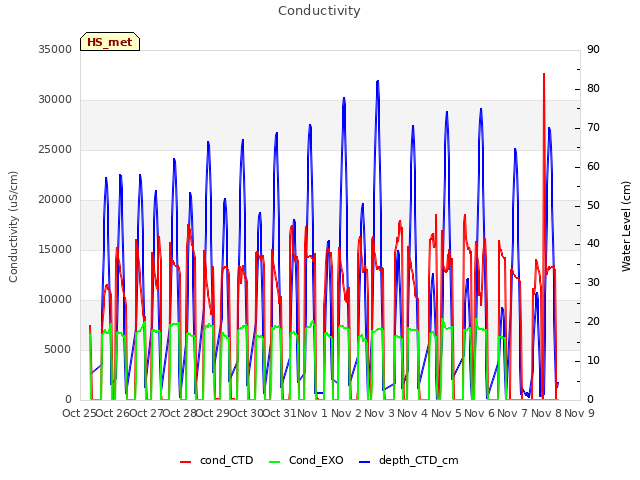Click the Oct 25 date tick label
Image resolution: width=640 pixels, height=480 pixels.
point(80,413)
